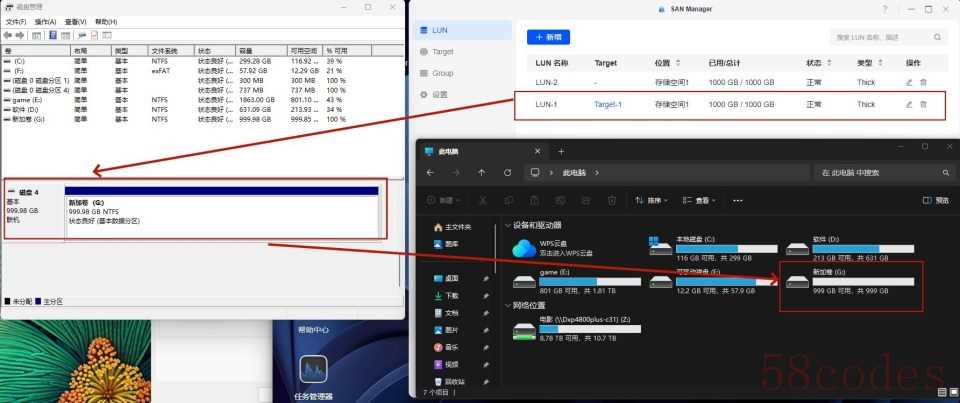Open 设置 in the SAN Manager sidebar
Viewport: 960px width, 403px height.
[x=440, y=94]
